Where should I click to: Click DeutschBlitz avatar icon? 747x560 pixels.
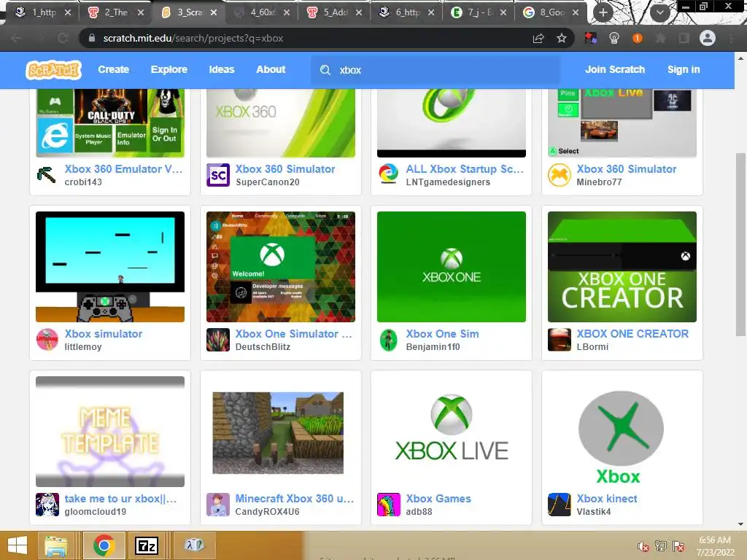(x=218, y=340)
